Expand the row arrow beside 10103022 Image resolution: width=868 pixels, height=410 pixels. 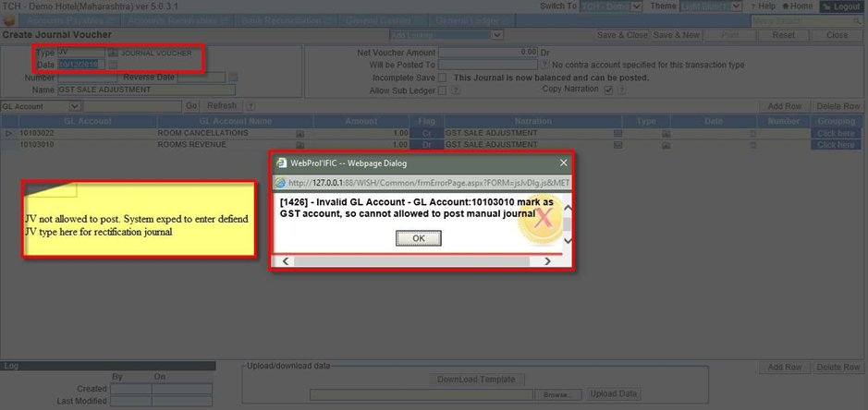[x=9, y=133]
